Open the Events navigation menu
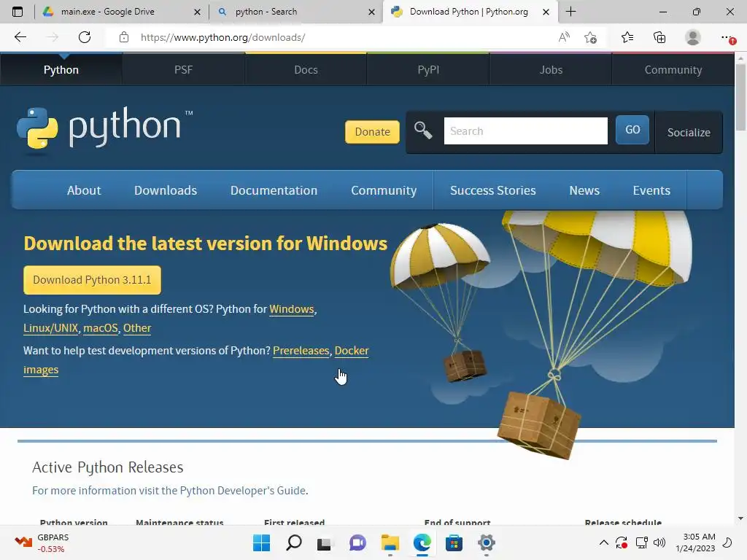 tap(651, 190)
